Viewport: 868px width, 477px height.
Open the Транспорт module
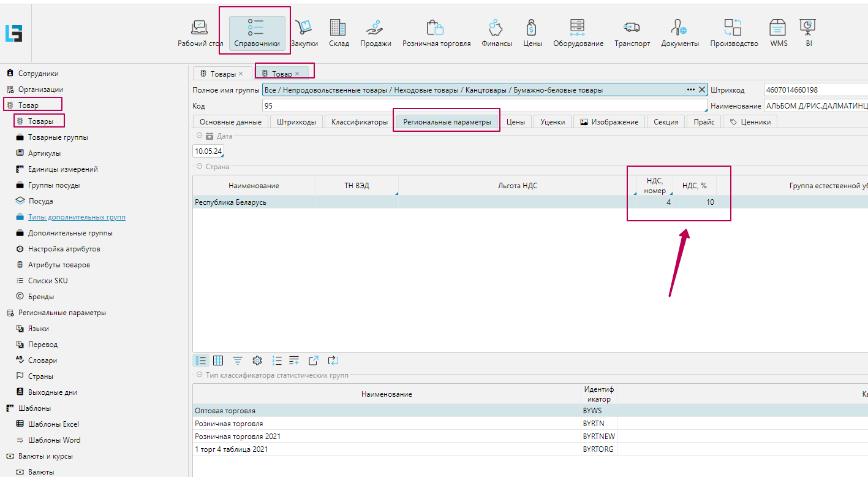[632, 33]
